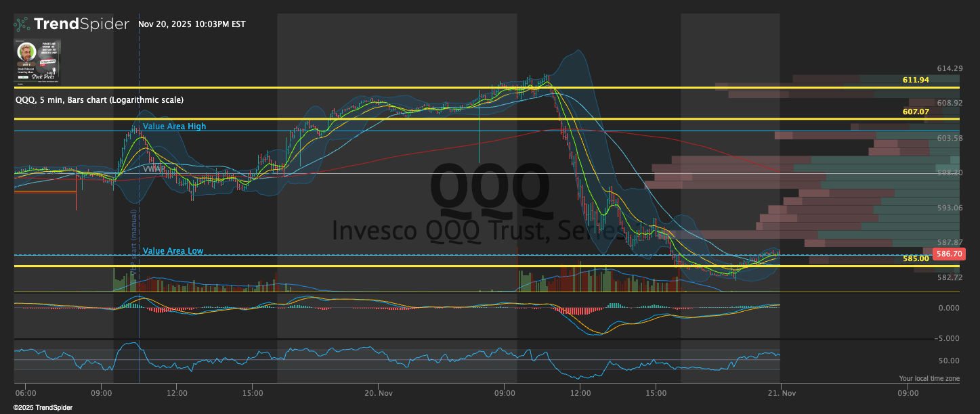Screen dimensions: 980x414
Task: Click the 608.92 price axis value
Action: pyautogui.click(x=950, y=103)
